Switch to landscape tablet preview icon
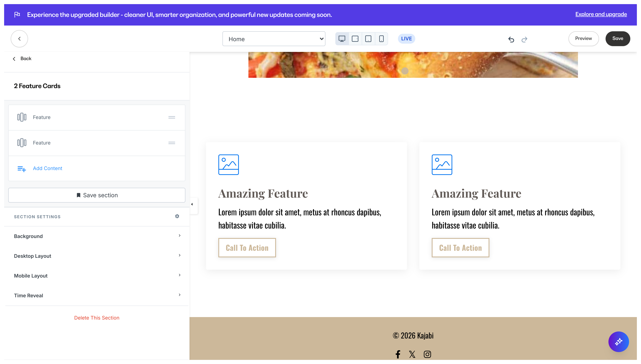Screen dimensions: 641x364 click(355, 39)
